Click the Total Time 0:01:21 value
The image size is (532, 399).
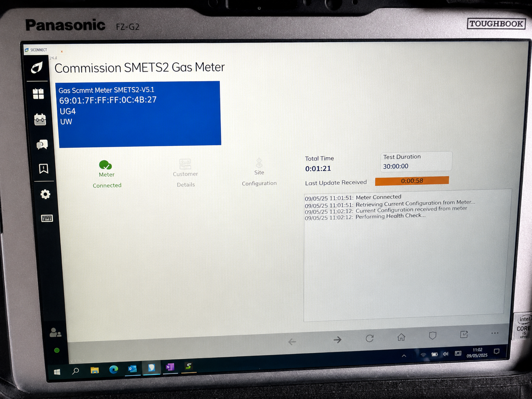[318, 169]
